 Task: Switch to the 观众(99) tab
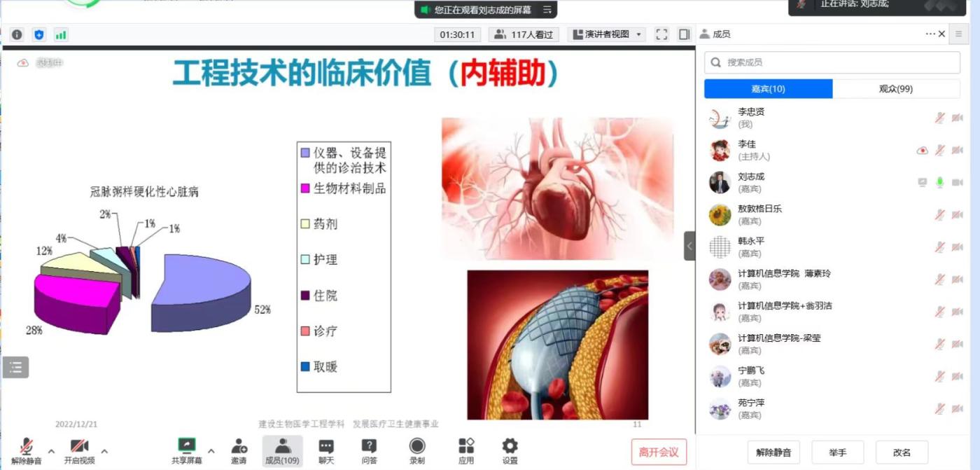click(896, 89)
